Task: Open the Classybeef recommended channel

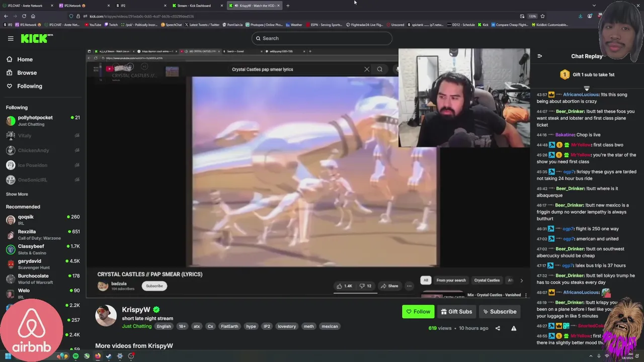Action: tap(43, 249)
